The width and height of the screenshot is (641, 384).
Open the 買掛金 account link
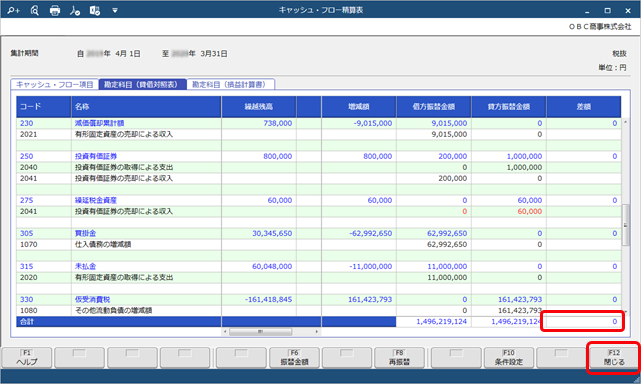[x=85, y=234]
